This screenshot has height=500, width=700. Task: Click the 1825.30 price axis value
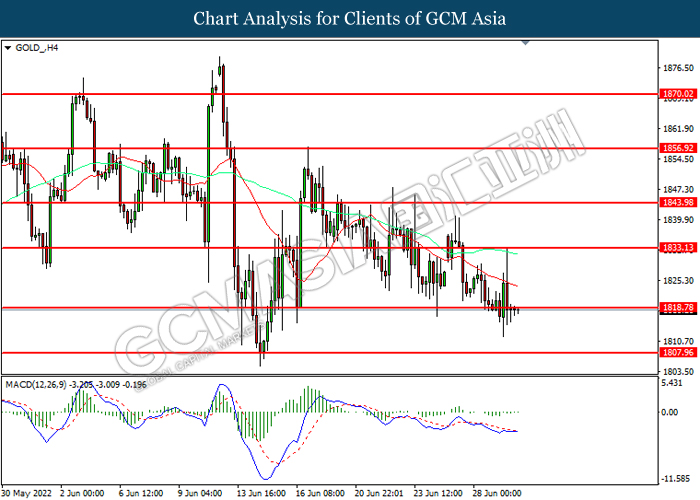click(679, 281)
